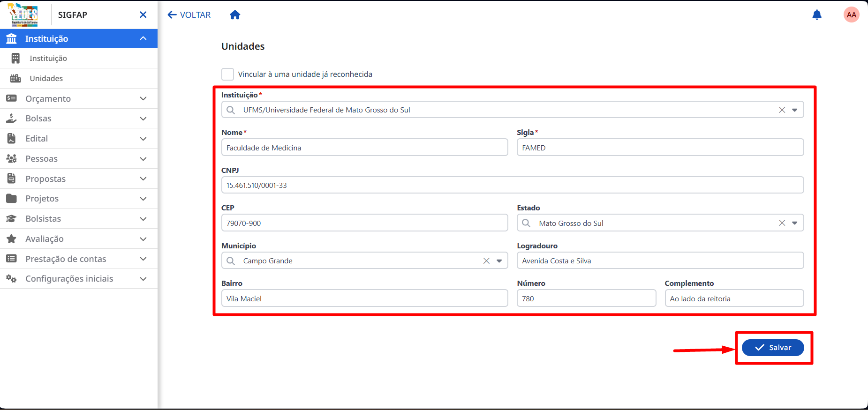Click the Bairro input field
The height and width of the screenshot is (410, 868).
pyautogui.click(x=365, y=298)
